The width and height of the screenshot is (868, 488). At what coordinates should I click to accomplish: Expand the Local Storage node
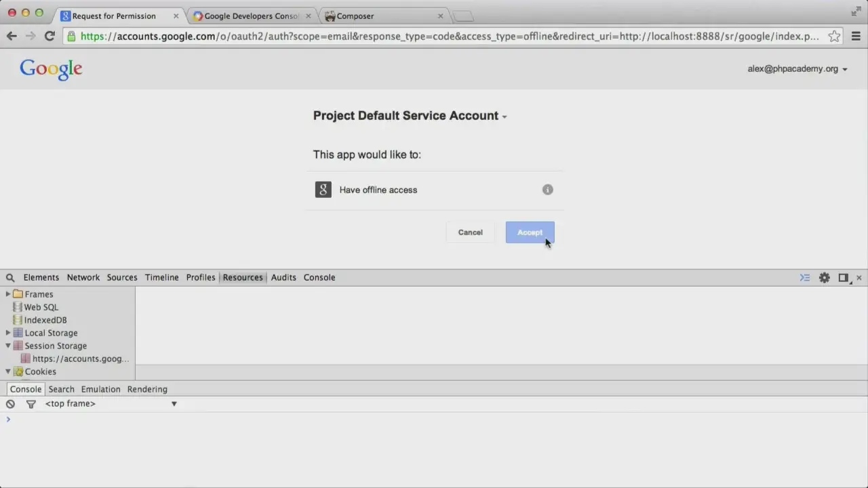click(8, 333)
